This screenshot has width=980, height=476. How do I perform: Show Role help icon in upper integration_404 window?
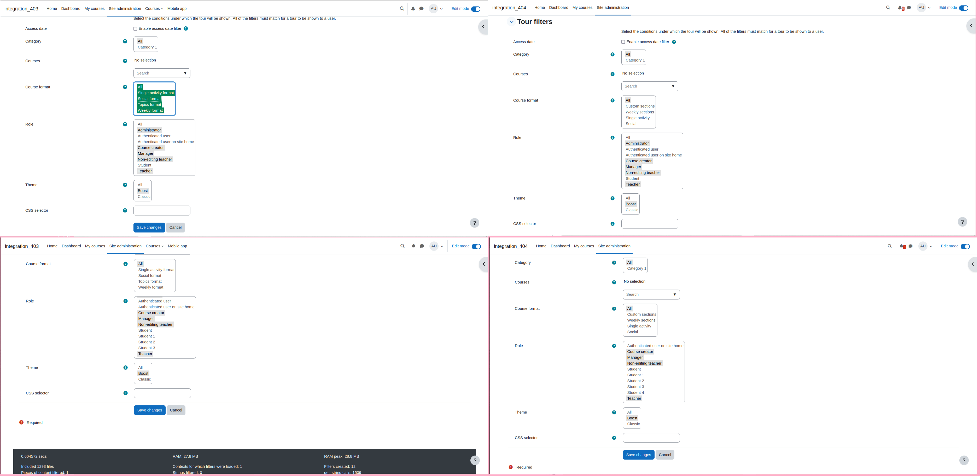612,138
